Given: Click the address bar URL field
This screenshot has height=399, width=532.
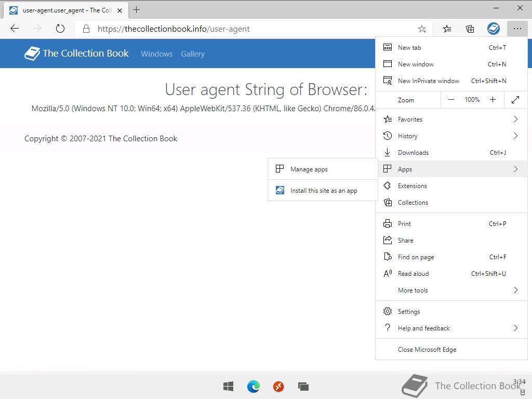Looking at the screenshot, I should pos(253,29).
